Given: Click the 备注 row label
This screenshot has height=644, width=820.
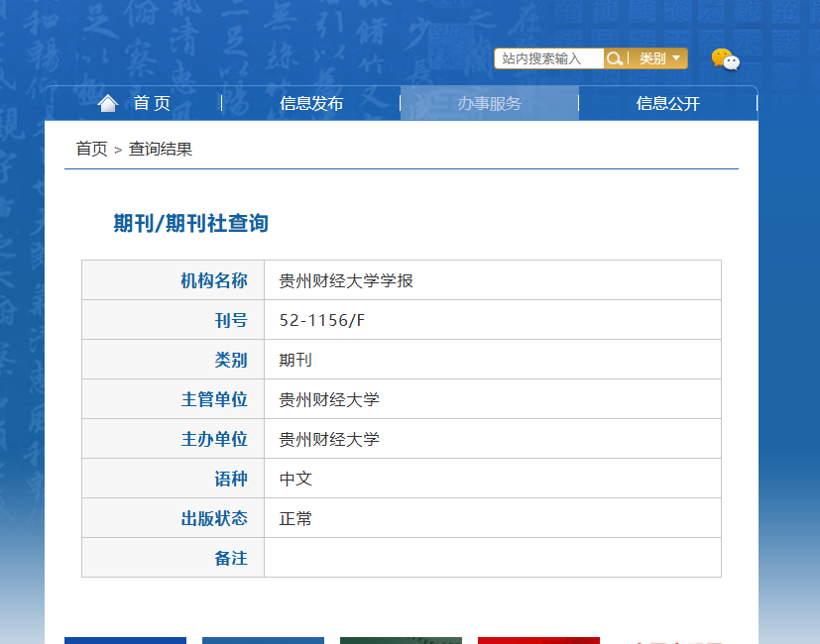Looking at the screenshot, I should tap(231, 558).
